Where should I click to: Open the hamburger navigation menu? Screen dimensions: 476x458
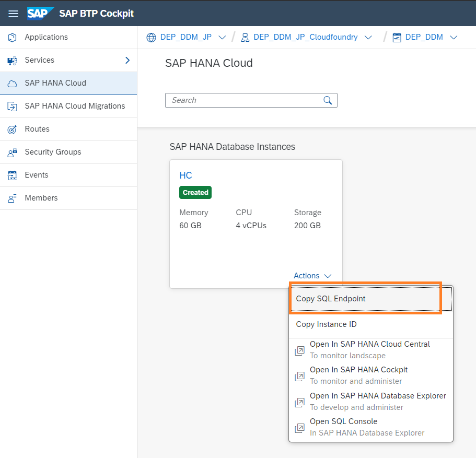[13, 14]
